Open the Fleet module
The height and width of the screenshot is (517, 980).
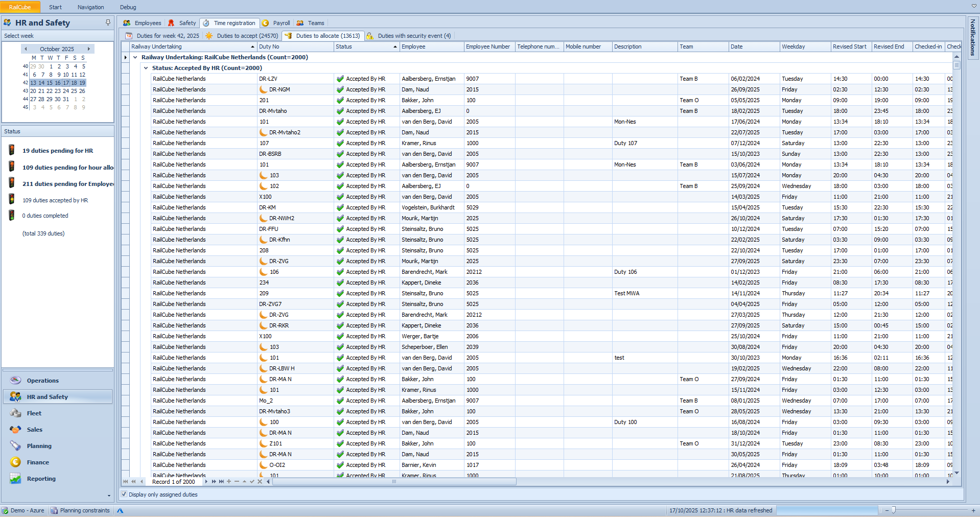click(x=34, y=413)
